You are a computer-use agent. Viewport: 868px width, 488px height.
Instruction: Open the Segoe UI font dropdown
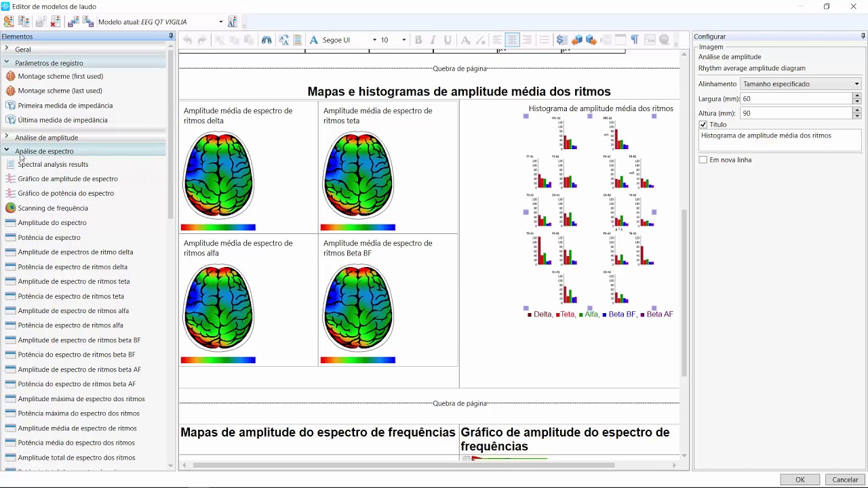click(374, 40)
